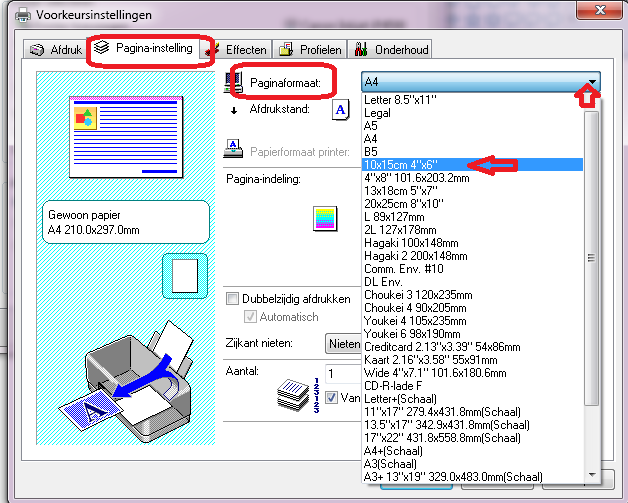Open the Nieten side dropdown
Viewport: 628px width, 503px height.
pos(343,344)
